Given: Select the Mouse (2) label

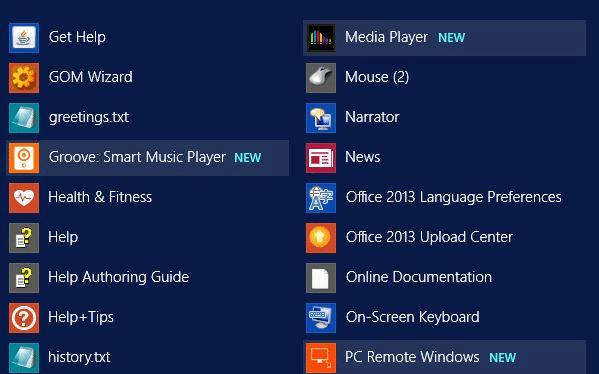Looking at the screenshot, I should pos(377,77).
